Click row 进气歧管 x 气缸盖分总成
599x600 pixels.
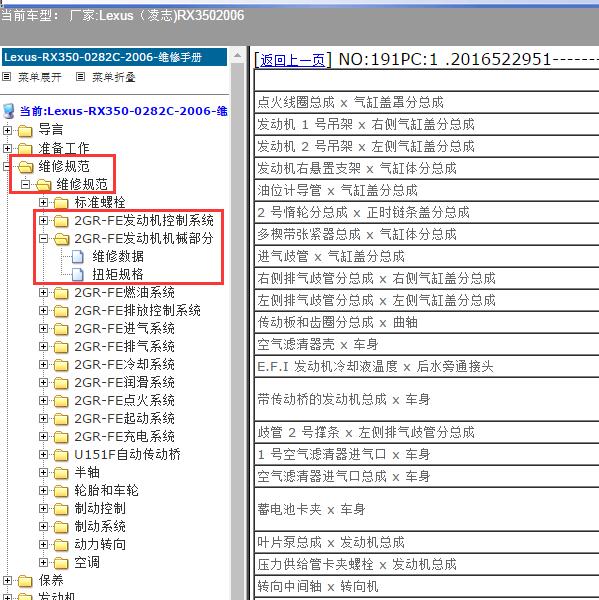(x=427, y=256)
